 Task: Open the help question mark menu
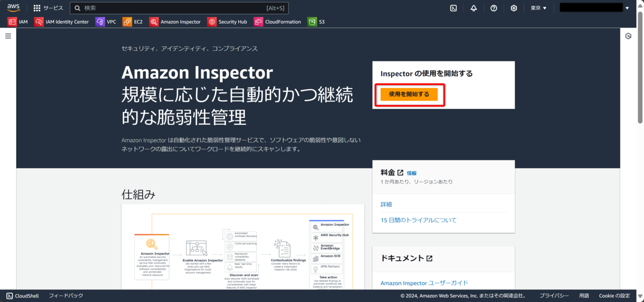[494, 8]
